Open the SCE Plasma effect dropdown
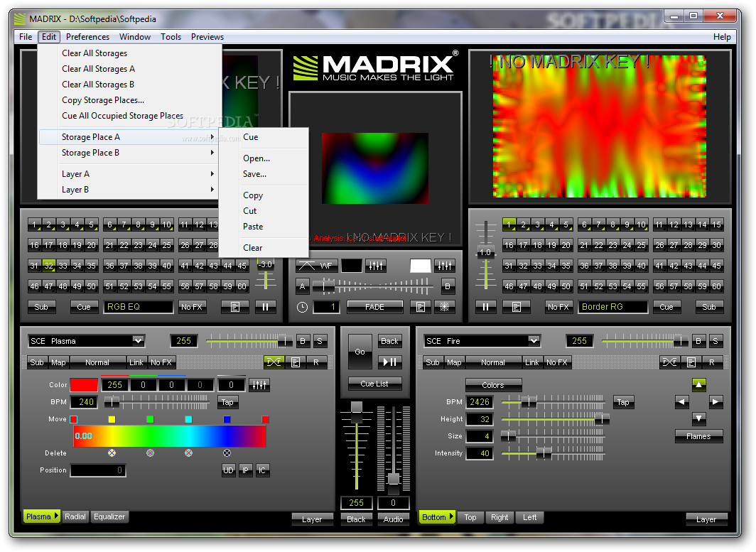This screenshot has width=756, height=552. click(139, 341)
